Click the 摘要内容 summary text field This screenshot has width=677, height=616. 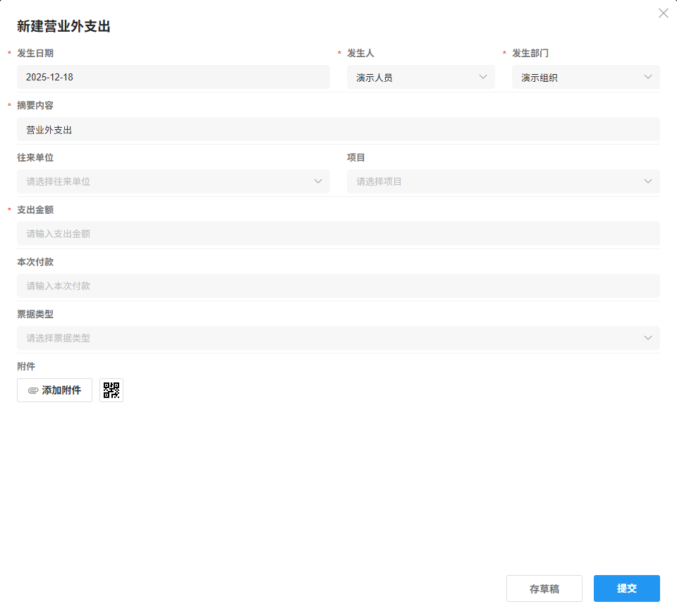click(x=338, y=129)
